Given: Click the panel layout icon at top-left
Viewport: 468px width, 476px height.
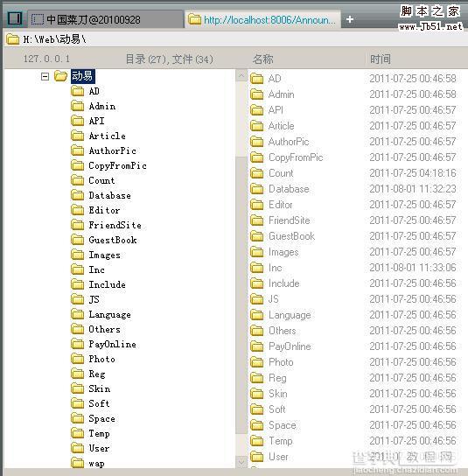Looking at the screenshot, I should click(x=14, y=18).
